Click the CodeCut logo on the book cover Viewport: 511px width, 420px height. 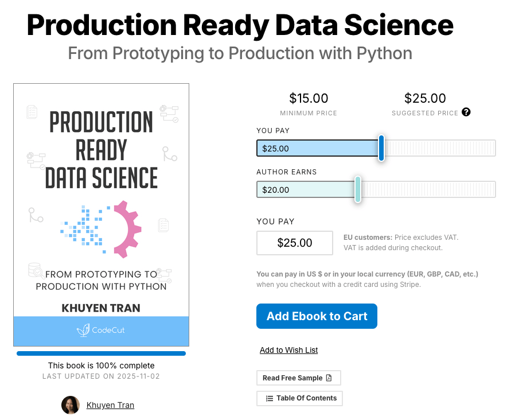coord(101,330)
